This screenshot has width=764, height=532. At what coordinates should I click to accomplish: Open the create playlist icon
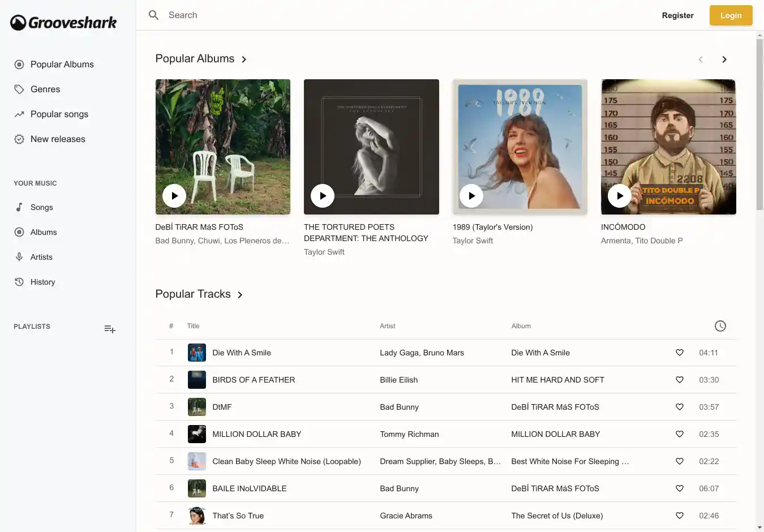pos(110,329)
